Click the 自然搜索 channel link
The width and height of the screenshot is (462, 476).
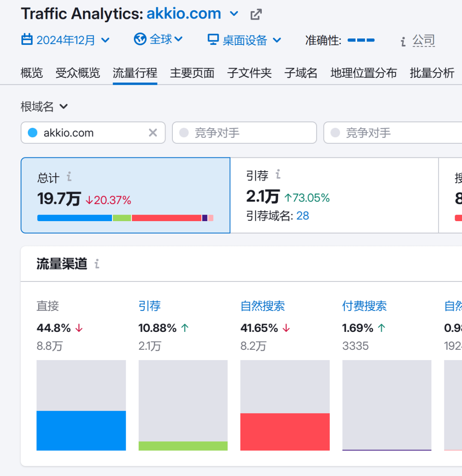click(x=263, y=306)
